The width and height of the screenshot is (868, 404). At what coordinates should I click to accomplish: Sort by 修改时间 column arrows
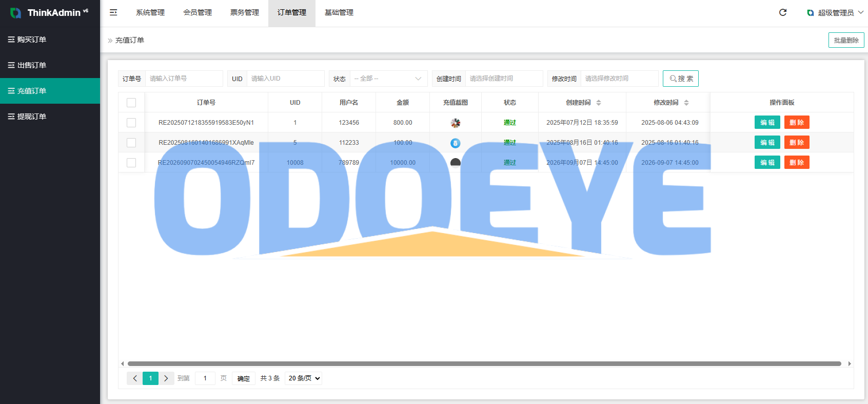click(x=686, y=103)
